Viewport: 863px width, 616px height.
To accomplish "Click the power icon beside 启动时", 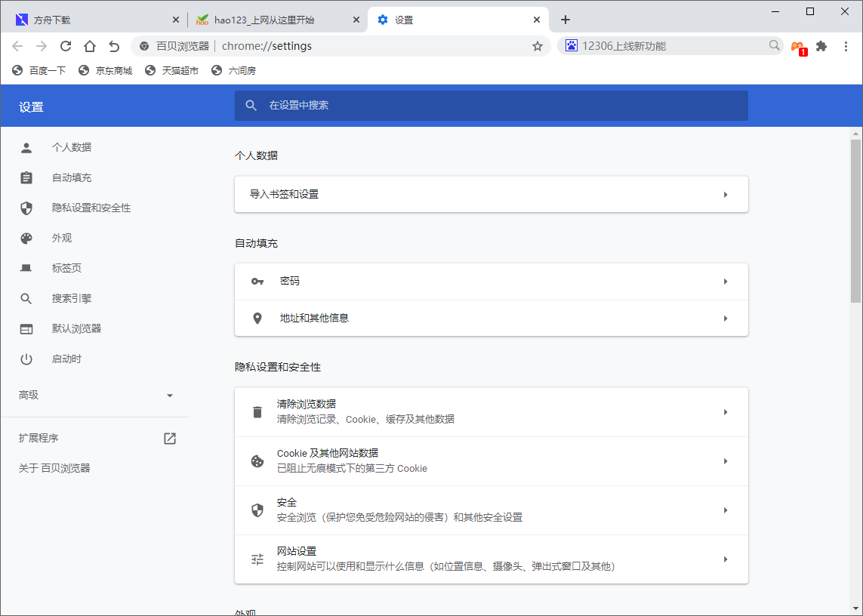I will coord(26,359).
